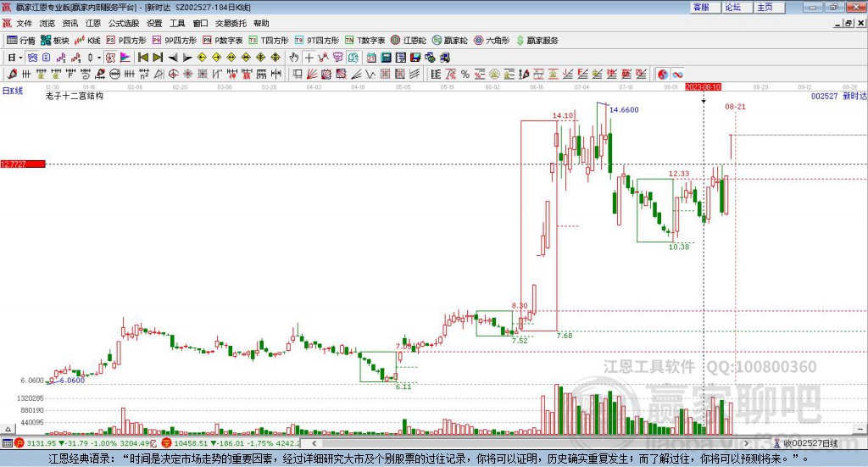Toggle the crosshair cursor tool

pyautogui.click(x=309, y=57)
